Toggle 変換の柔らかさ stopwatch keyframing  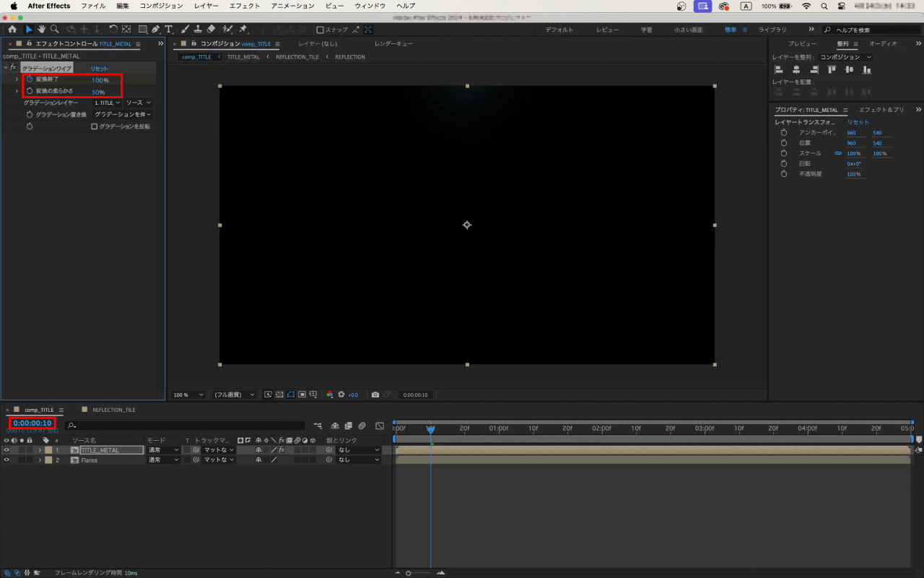[x=30, y=91]
